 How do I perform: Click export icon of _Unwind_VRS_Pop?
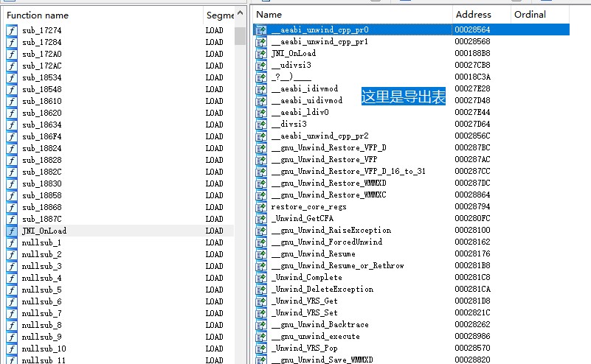point(261,349)
